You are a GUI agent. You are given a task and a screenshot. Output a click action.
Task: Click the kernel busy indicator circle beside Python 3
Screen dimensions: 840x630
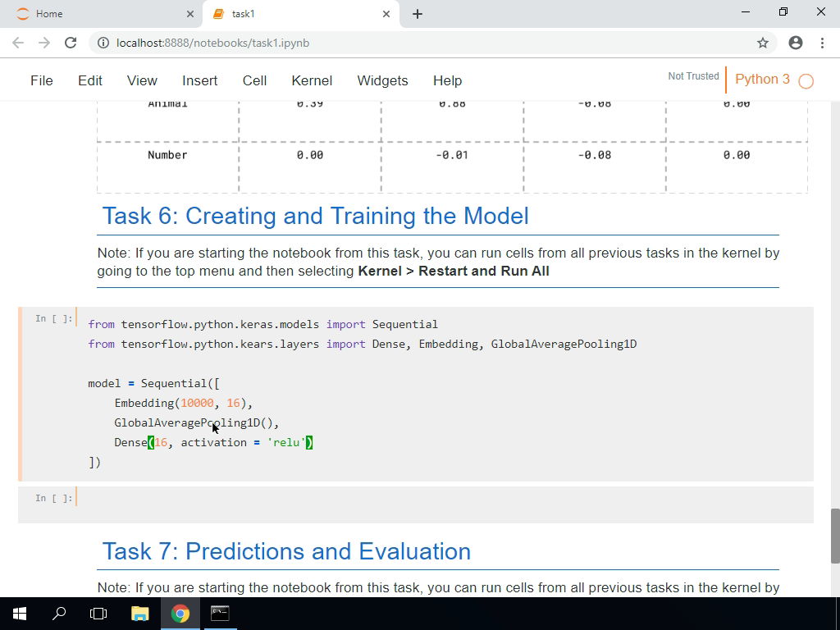click(x=805, y=81)
